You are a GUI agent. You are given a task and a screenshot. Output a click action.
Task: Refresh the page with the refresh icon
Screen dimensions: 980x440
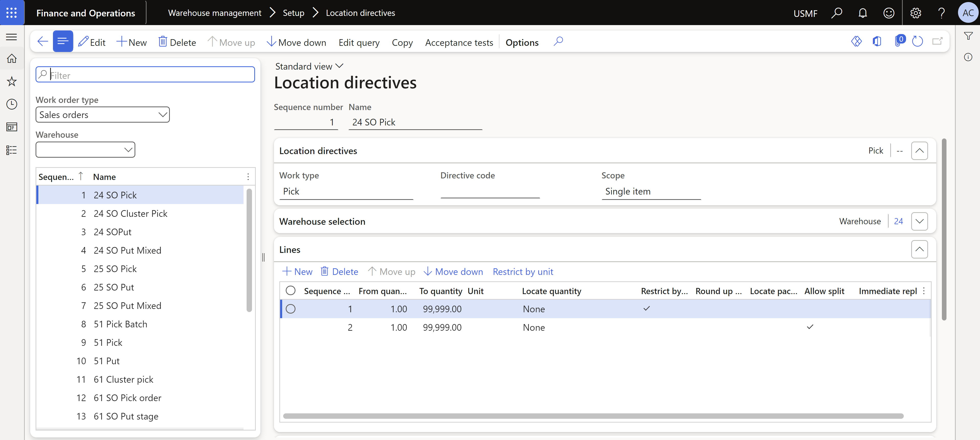click(918, 41)
